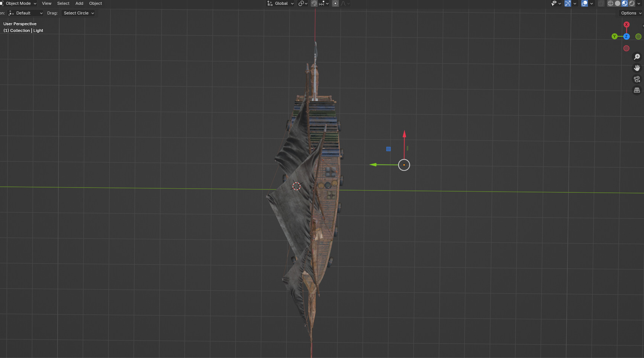Open the Select menu
The image size is (644, 358).
(x=63, y=3)
